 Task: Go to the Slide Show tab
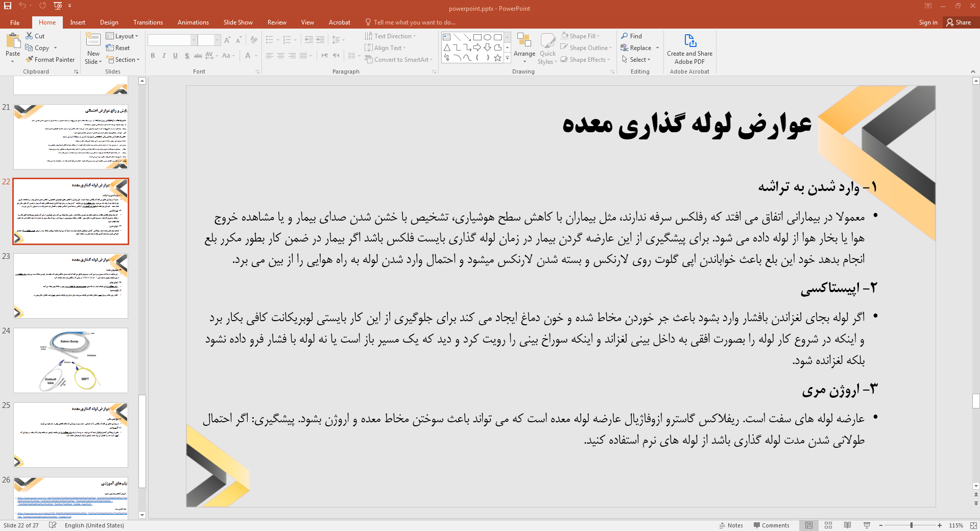point(238,22)
